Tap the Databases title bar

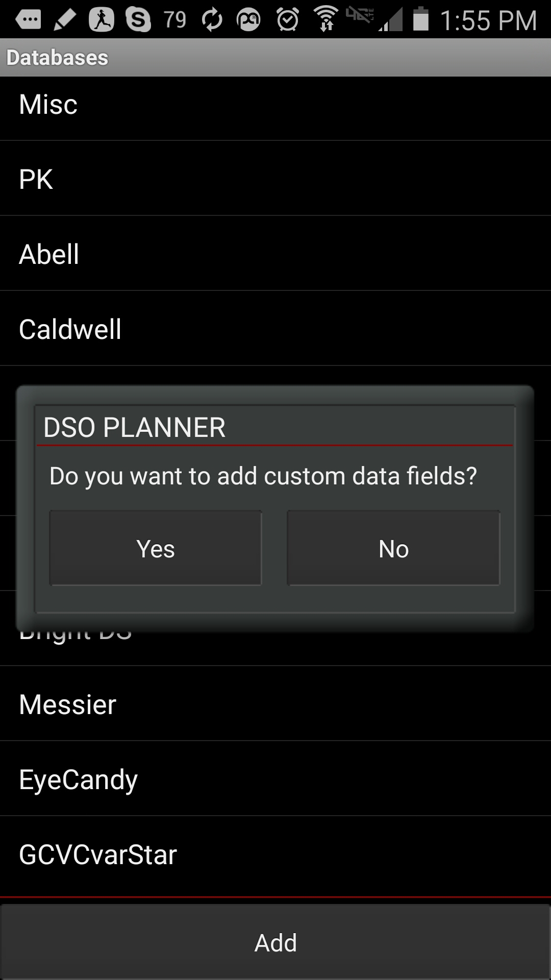[x=275, y=57]
